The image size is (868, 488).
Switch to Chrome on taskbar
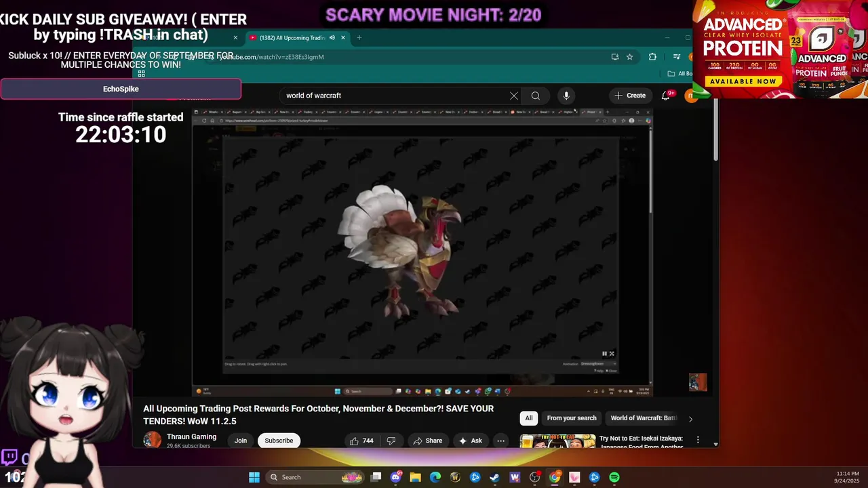click(555, 477)
